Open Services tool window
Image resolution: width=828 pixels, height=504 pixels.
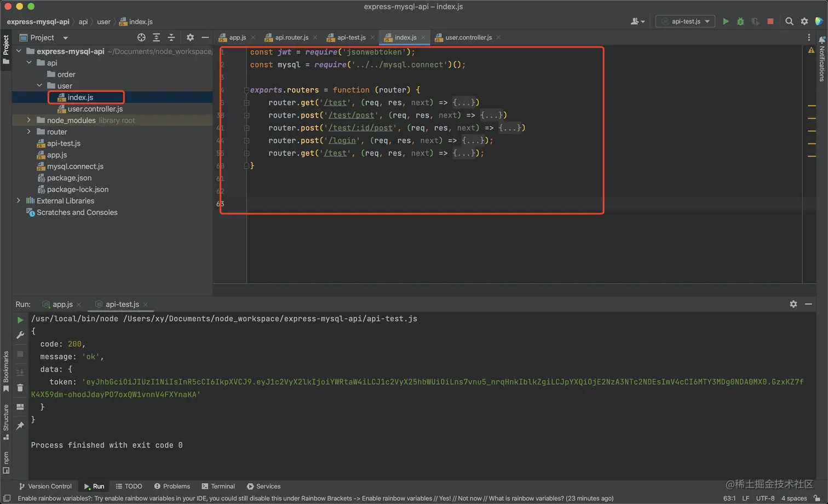(263, 486)
